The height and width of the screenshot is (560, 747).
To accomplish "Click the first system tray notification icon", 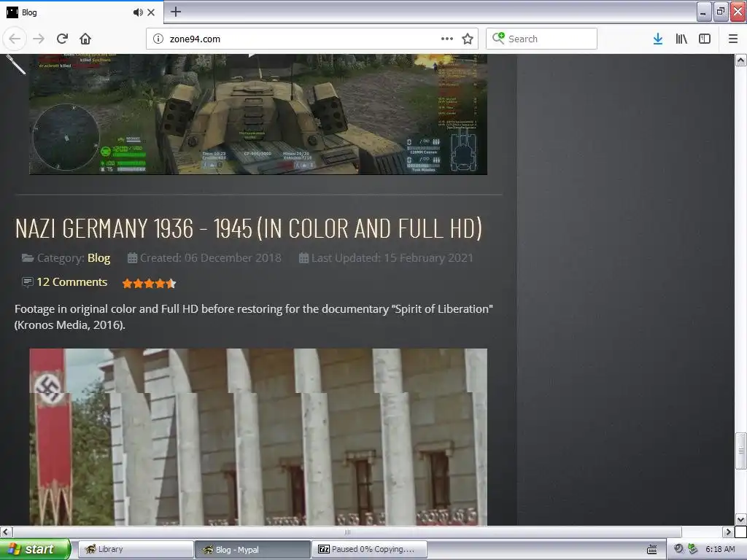I will click(678, 549).
